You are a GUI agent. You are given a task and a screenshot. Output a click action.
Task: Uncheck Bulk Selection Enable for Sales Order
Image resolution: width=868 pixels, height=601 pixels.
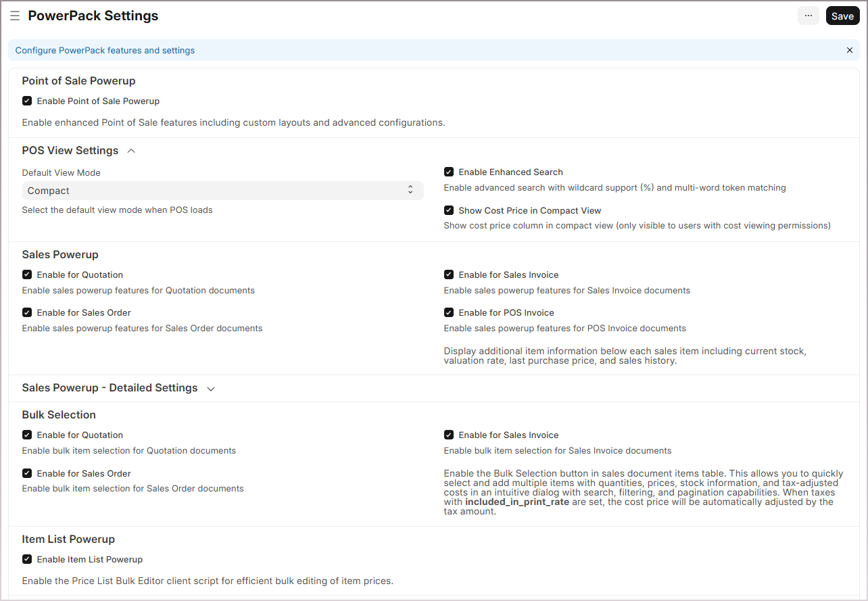coord(27,473)
